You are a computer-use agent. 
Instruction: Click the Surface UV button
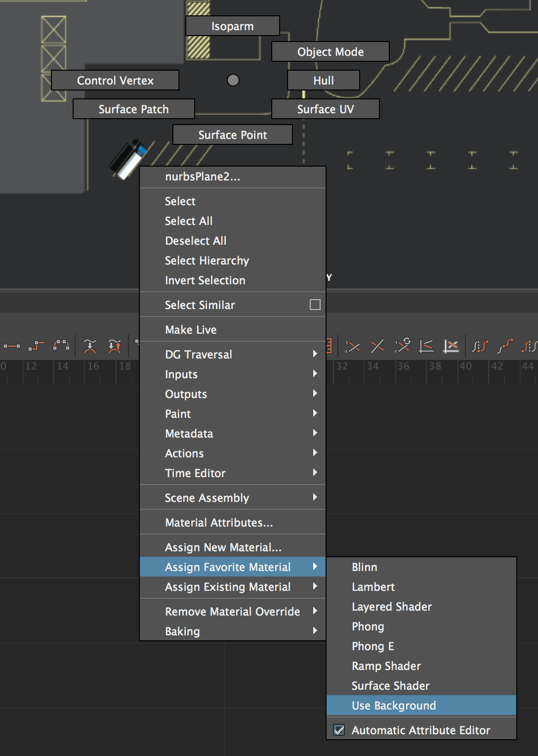point(325,109)
